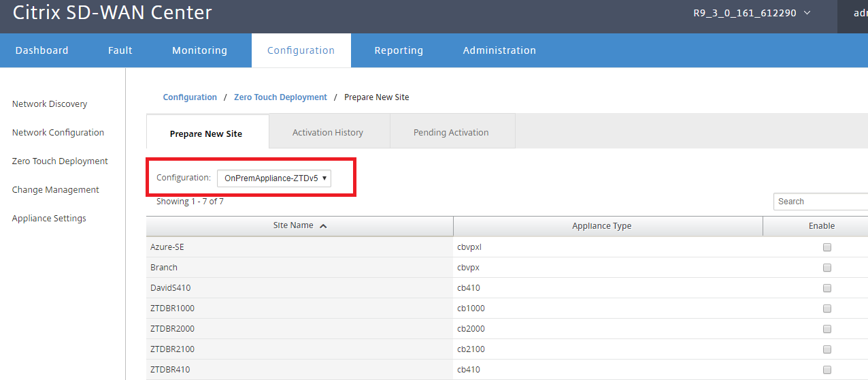The image size is (868, 380).
Task: Click the Search input field
Action: click(x=820, y=202)
